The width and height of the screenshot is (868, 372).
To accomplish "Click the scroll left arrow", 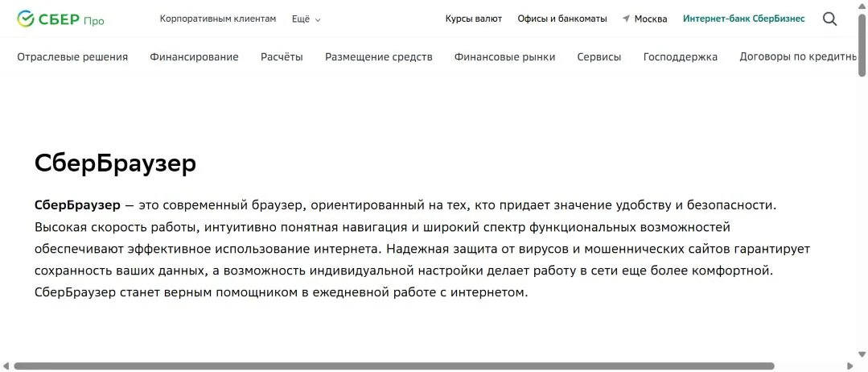I will coord(6,366).
